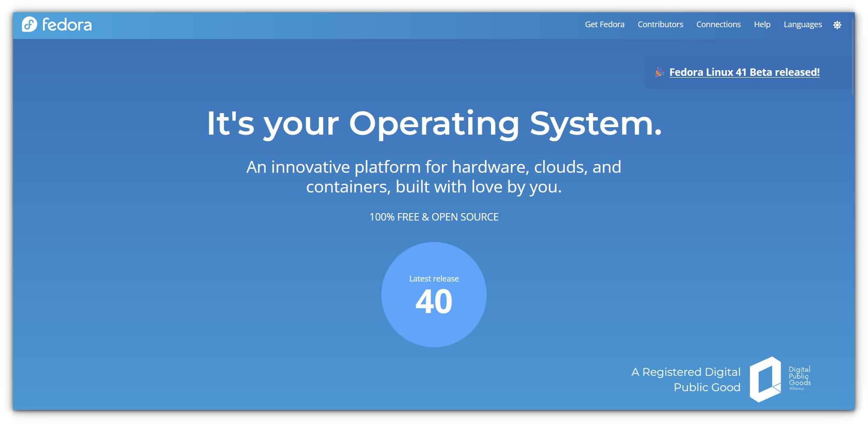868x424 pixels.
Task: Select the Connections menu item
Action: pyautogui.click(x=719, y=25)
